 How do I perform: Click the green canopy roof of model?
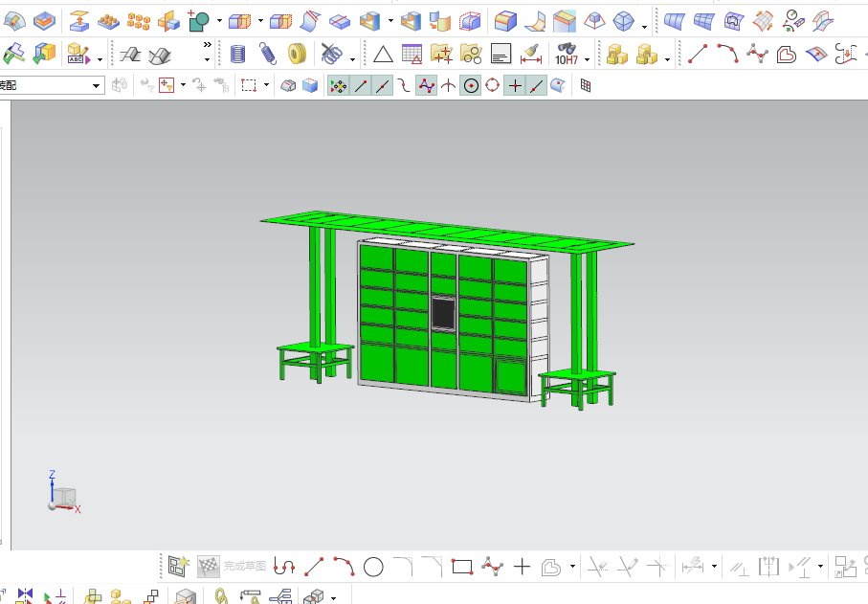click(446, 230)
